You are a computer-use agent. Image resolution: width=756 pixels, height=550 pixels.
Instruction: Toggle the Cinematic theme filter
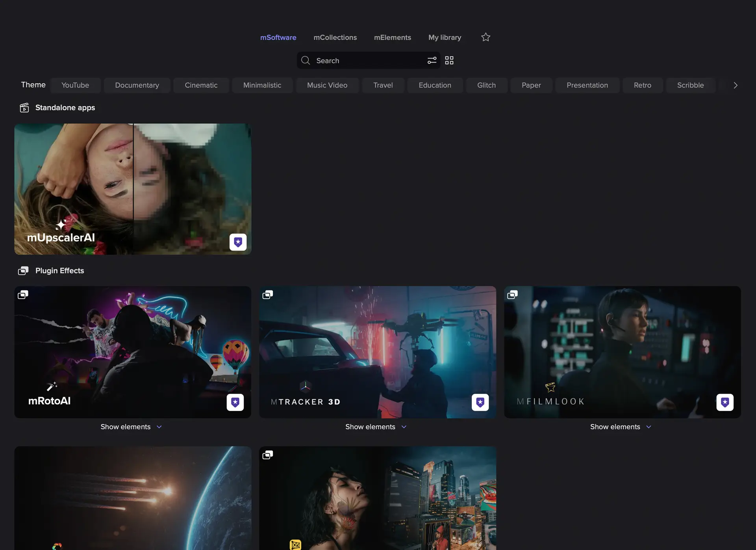click(x=201, y=85)
